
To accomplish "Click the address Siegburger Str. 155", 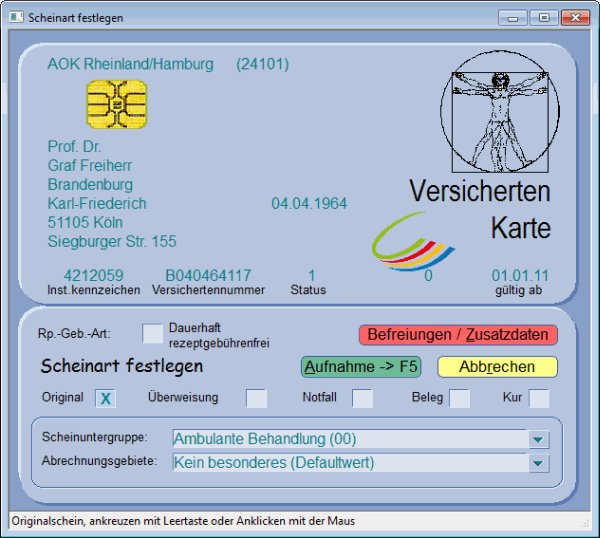I will 112,241.
